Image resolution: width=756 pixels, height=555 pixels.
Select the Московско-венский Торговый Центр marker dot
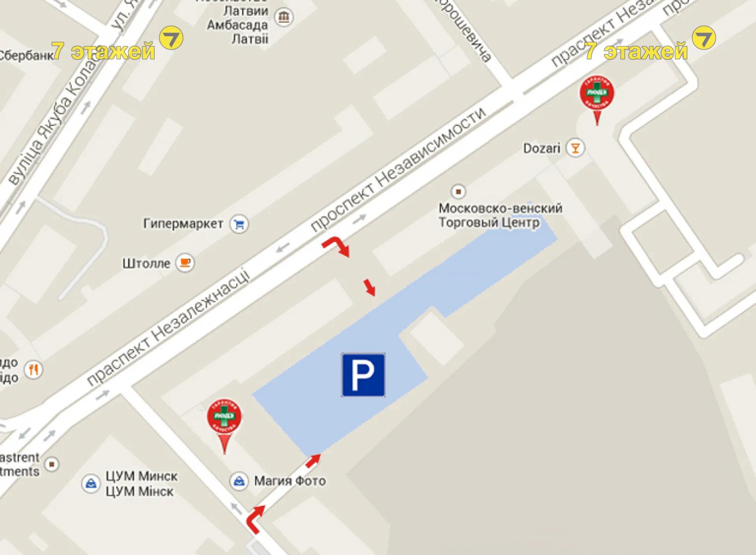(x=458, y=192)
